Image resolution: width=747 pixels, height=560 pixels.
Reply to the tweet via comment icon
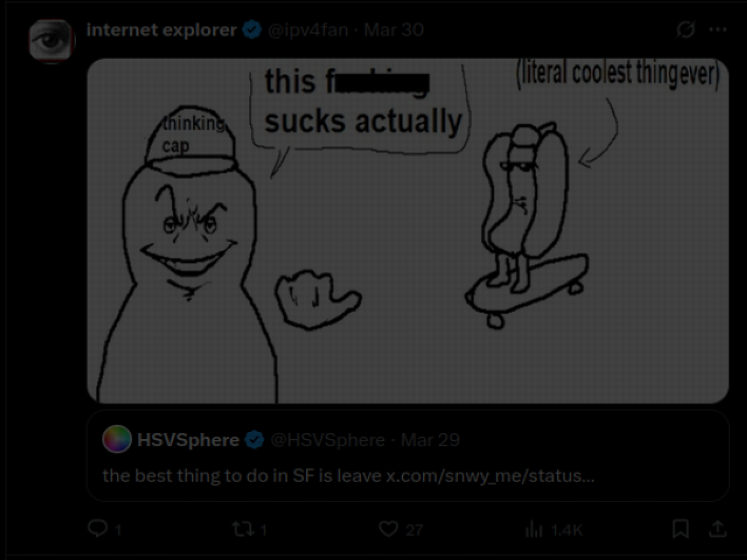pos(97,529)
